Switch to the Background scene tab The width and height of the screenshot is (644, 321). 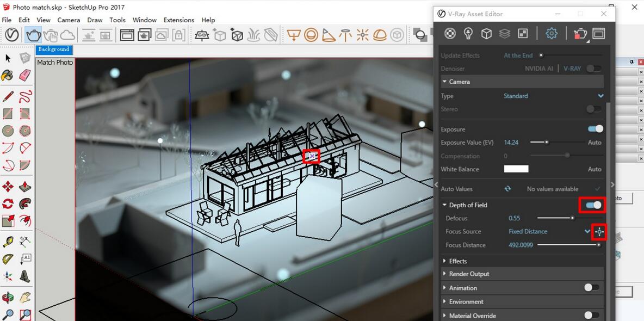tap(54, 50)
